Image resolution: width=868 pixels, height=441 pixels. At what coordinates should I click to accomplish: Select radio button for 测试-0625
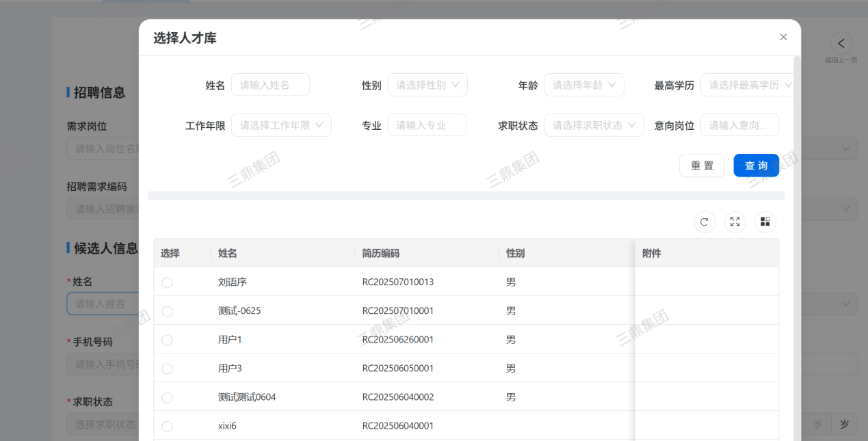pyautogui.click(x=167, y=311)
